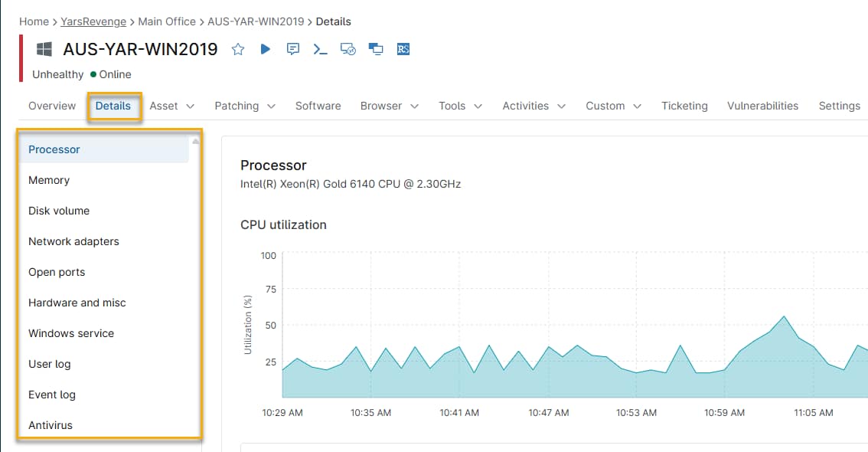Open the Activities dropdown
Screen dimensions: 868x452
click(534, 106)
